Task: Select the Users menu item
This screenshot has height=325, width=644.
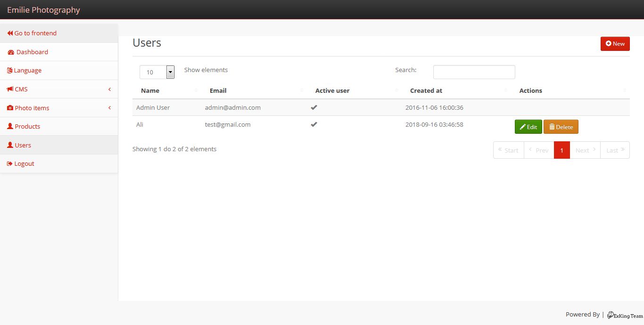Action: pos(59,145)
